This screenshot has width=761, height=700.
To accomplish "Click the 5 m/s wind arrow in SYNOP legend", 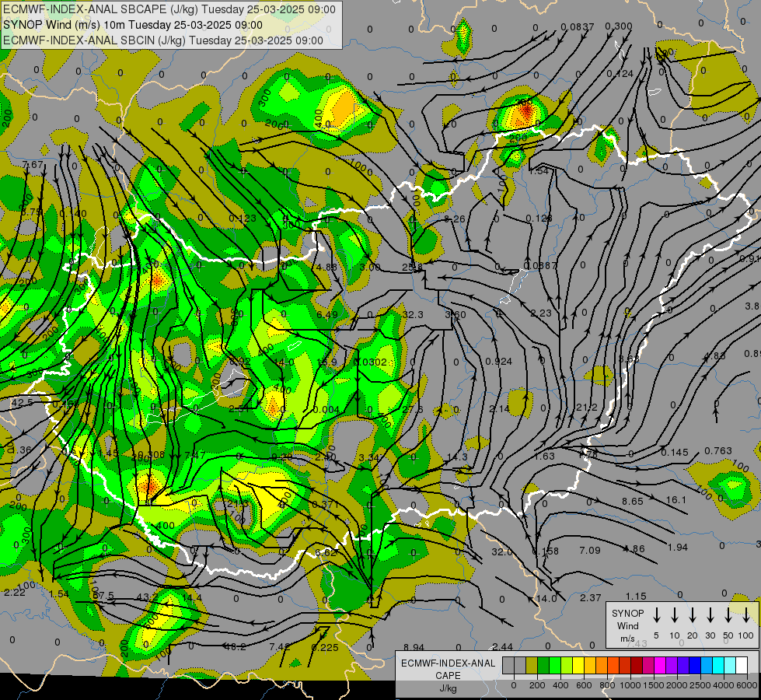I will pyautogui.click(x=656, y=615).
